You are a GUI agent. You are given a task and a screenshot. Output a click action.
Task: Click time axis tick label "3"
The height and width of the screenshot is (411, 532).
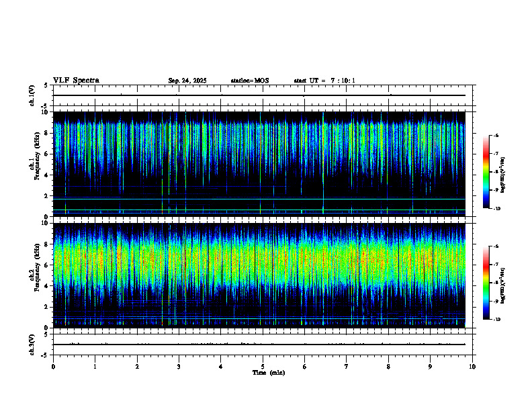coord(179,367)
